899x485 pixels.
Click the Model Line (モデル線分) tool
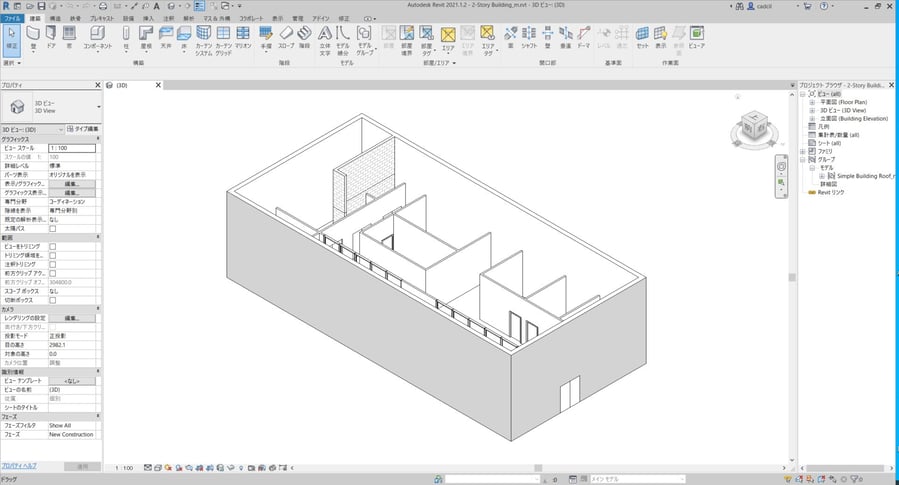pyautogui.click(x=343, y=40)
